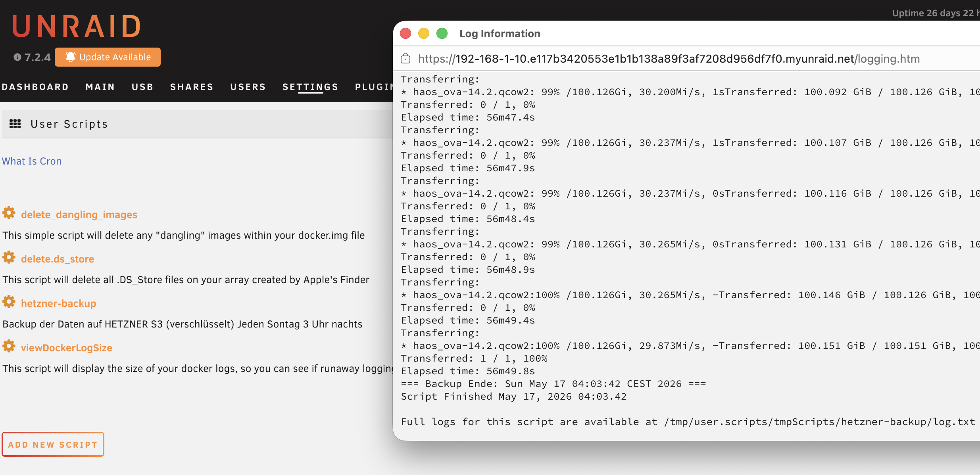Screen dimensions: 980x475
Task: Click the Unraid logo
Action: (76, 26)
